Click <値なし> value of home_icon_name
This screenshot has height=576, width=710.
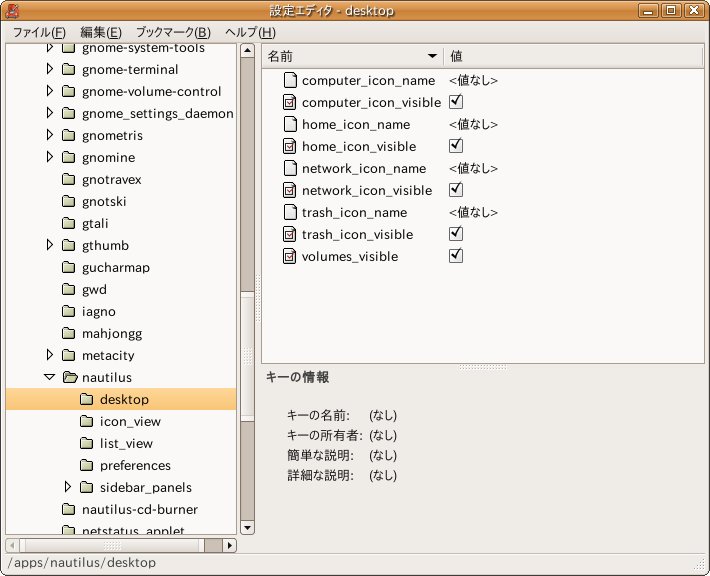click(473, 124)
